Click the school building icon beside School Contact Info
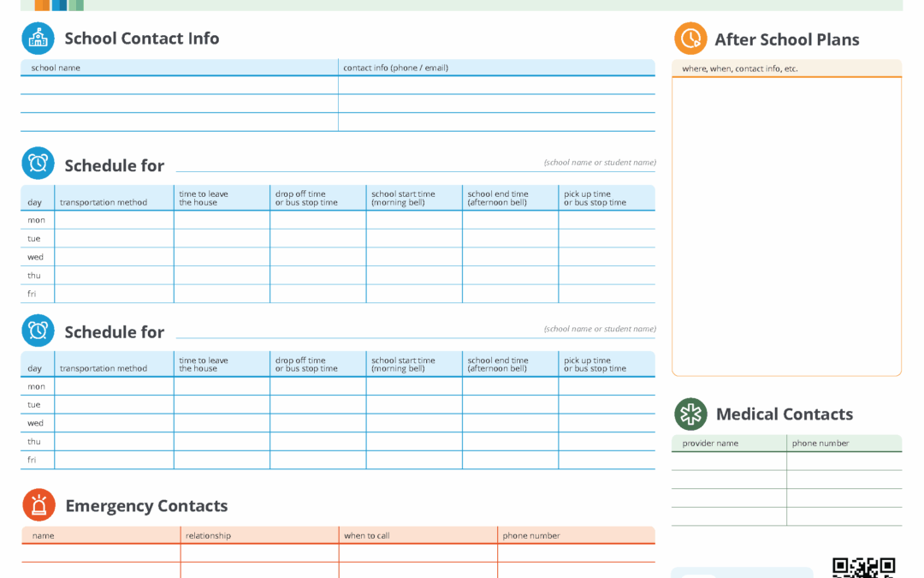Image resolution: width=924 pixels, height=578 pixels. [38, 39]
